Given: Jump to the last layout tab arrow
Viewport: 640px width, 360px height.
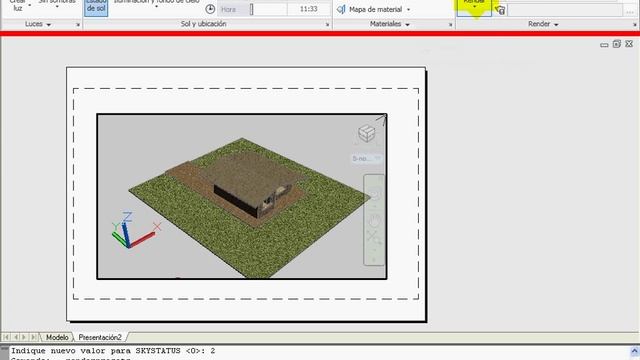Looking at the screenshot, I should pyautogui.click(x=33, y=337).
